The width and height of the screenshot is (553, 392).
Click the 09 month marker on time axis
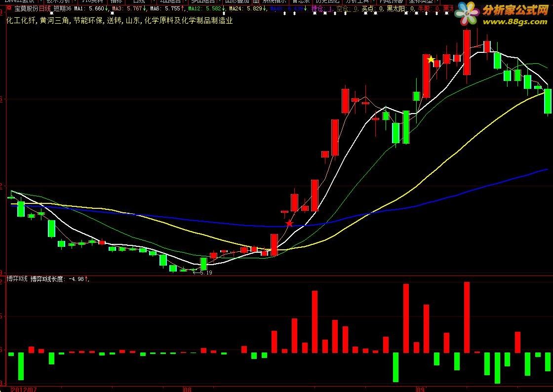tap(420, 389)
